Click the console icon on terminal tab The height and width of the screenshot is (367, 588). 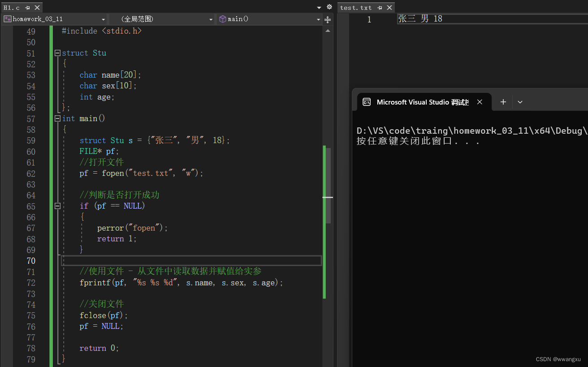[x=367, y=102]
